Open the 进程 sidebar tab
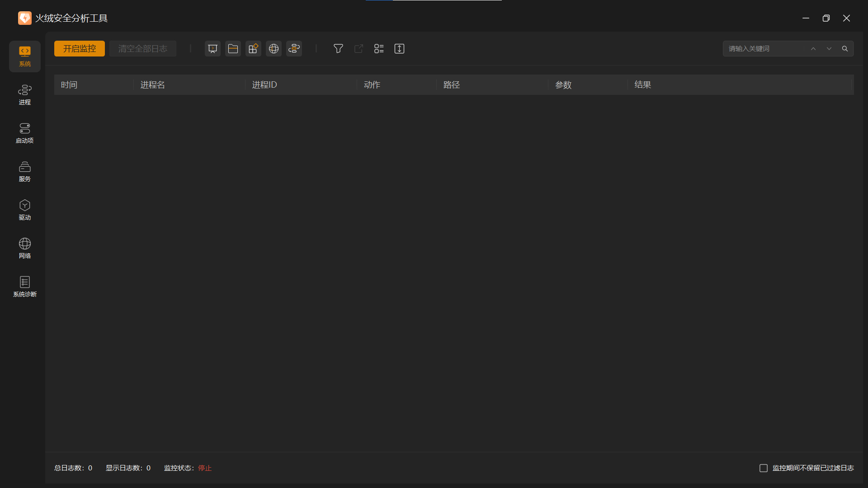868x488 pixels. [x=25, y=95]
